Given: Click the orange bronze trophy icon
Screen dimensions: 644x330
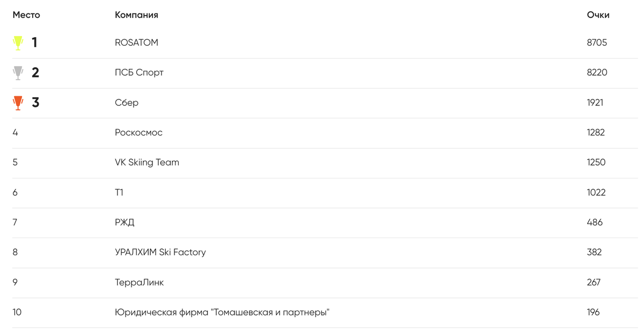Looking at the screenshot, I should click(x=18, y=103).
